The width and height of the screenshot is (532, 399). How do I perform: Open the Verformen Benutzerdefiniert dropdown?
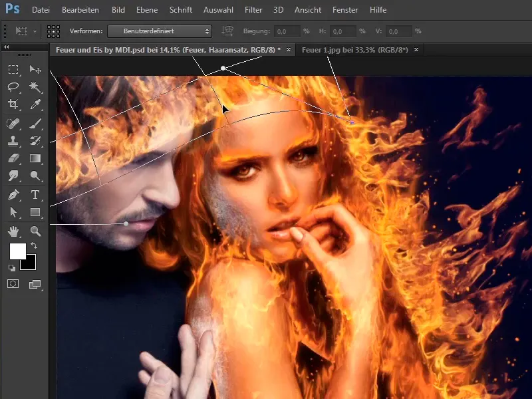coord(160,31)
